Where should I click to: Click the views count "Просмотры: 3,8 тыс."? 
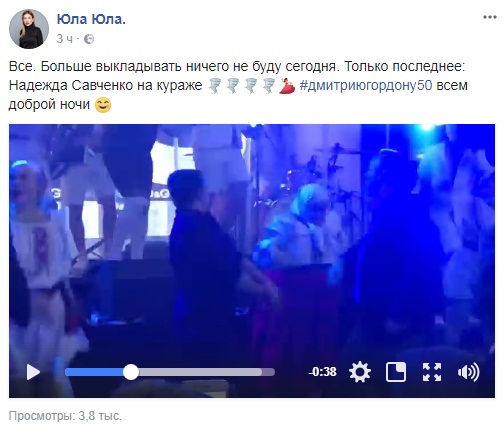click(65, 416)
